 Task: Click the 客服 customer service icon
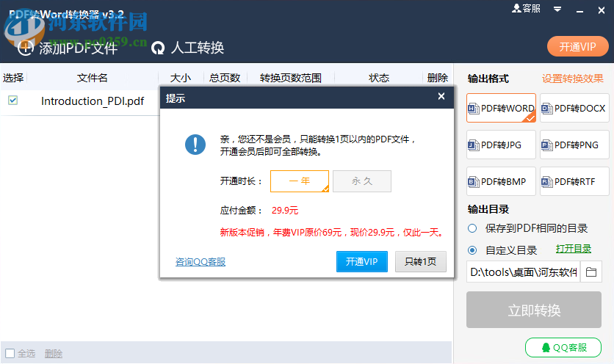tap(527, 8)
